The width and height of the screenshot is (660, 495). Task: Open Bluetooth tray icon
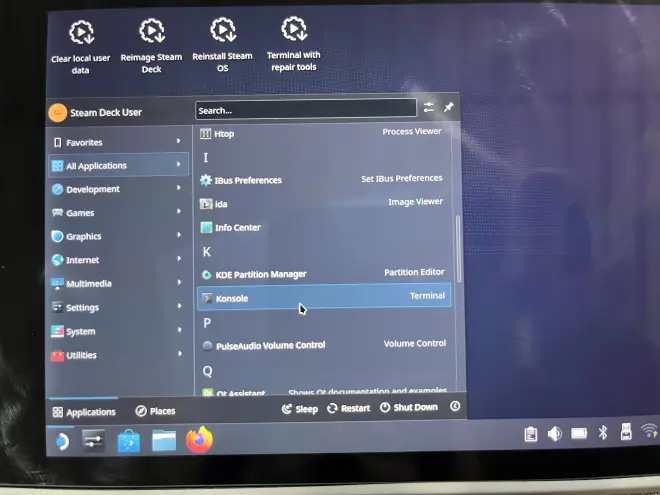tap(603, 432)
